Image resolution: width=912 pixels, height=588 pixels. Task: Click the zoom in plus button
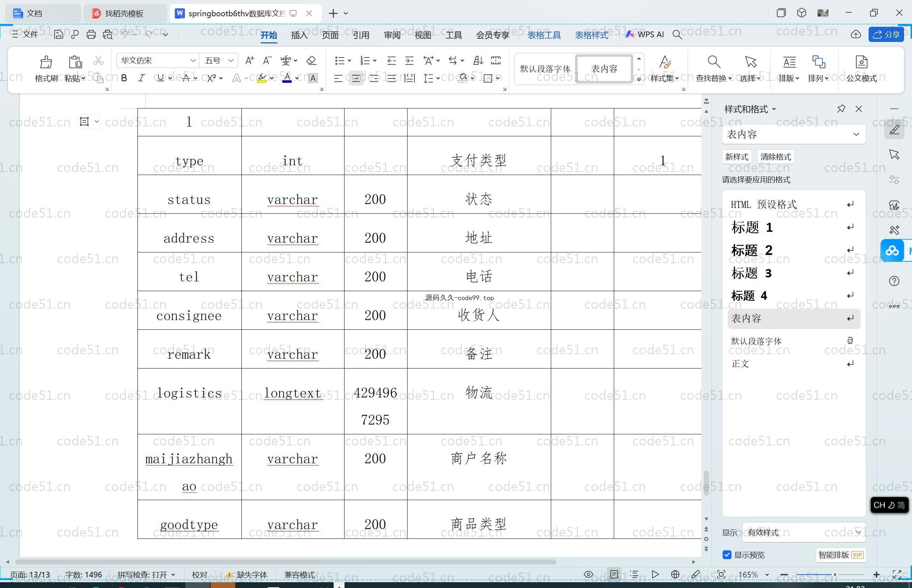tap(877, 574)
